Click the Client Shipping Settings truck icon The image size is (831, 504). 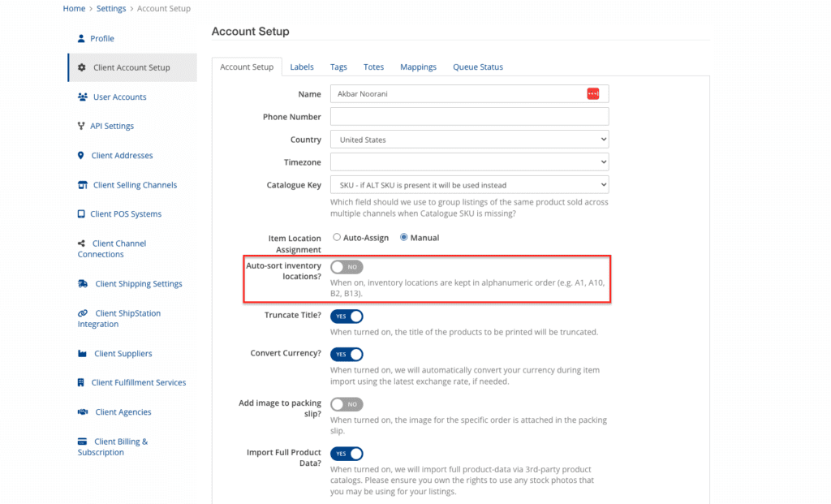(83, 284)
